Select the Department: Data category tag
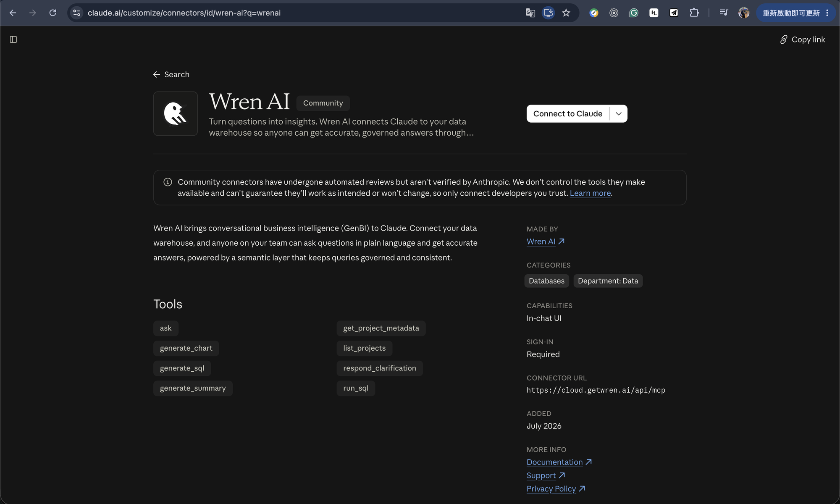The image size is (840, 504). (x=608, y=281)
